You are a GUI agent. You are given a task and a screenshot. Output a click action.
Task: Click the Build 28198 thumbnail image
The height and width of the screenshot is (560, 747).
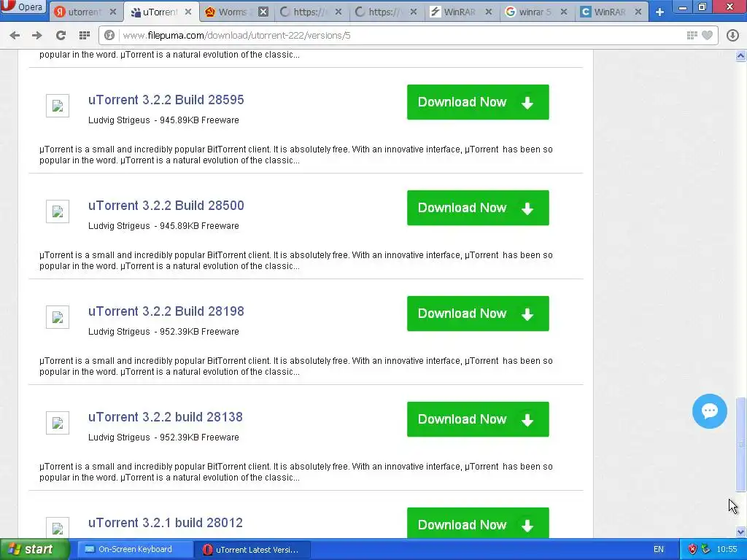(58, 317)
